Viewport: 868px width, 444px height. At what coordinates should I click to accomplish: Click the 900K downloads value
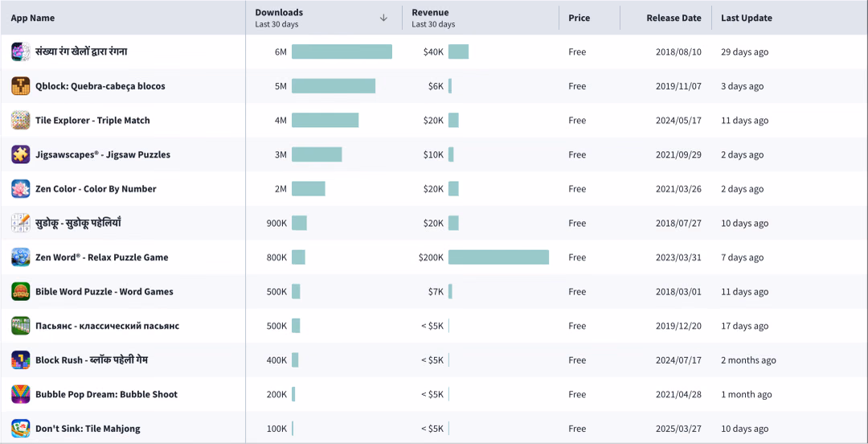[x=276, y=223]
